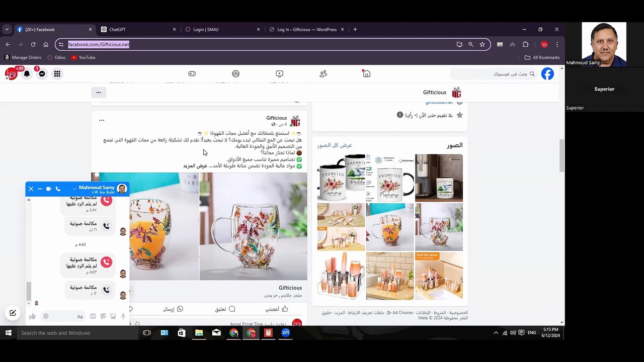Start voice call in Mahmoud Samy chat

pyautogui.click(x=58, y=189)
